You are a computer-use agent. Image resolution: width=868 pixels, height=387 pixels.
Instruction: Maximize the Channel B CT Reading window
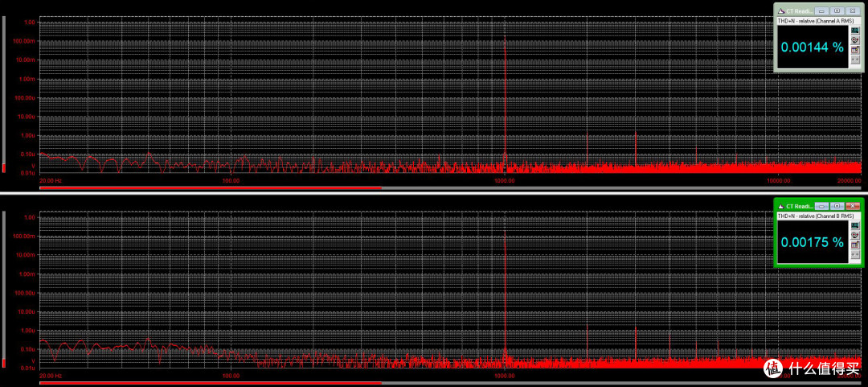837,206
